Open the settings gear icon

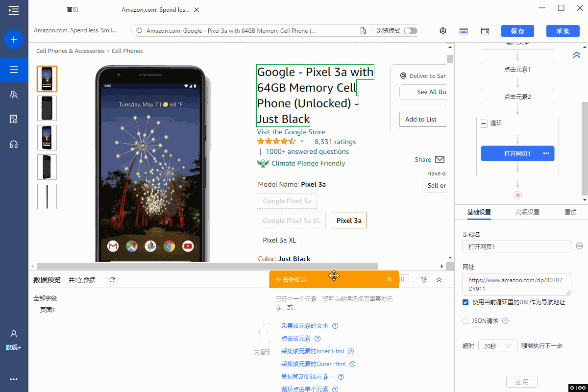pos(443,31)
